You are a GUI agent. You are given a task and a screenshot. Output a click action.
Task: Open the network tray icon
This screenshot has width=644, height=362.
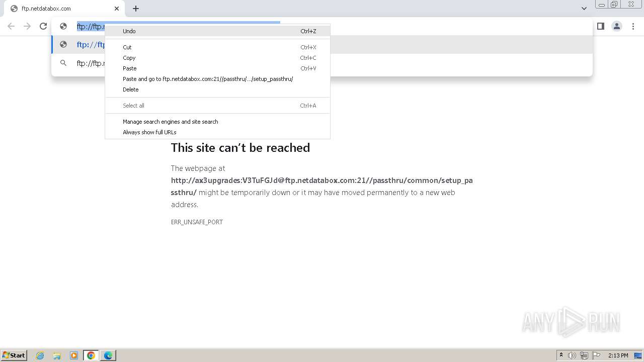[x=584, y=355]
